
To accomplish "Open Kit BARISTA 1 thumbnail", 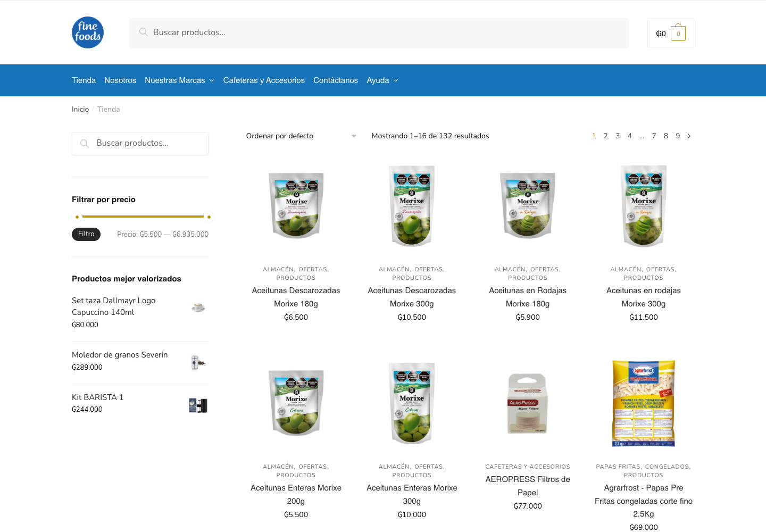I will coord(198,405).
